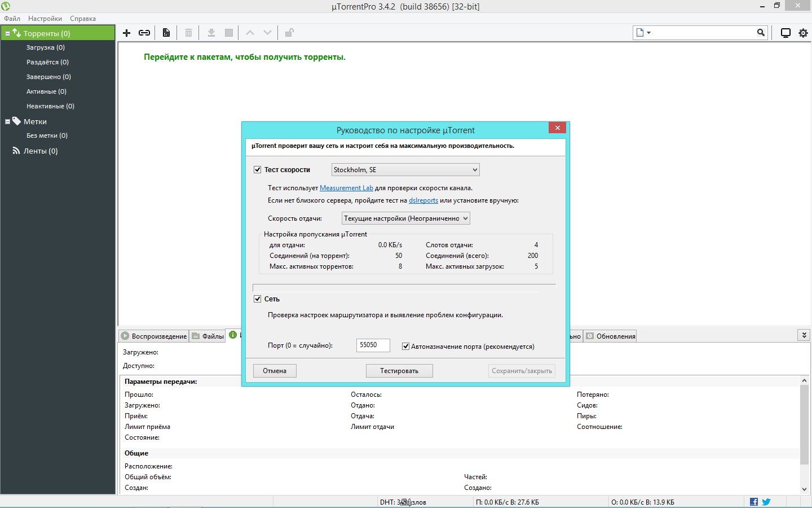Collapse the Метки tree node

click(x=7, y=121)
